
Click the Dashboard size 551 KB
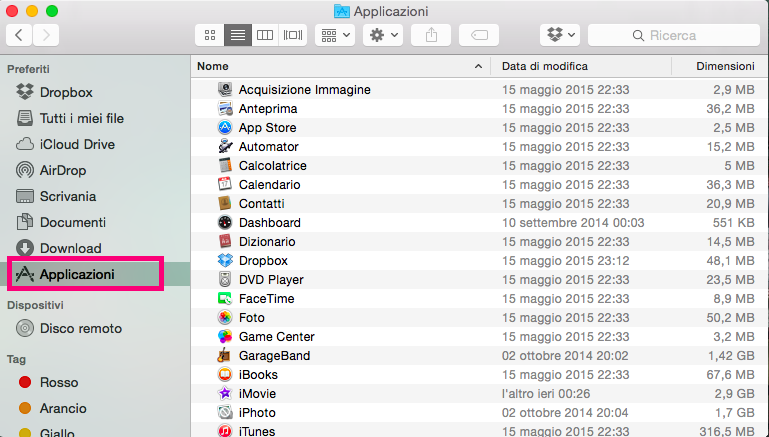[x=734, y=223]
